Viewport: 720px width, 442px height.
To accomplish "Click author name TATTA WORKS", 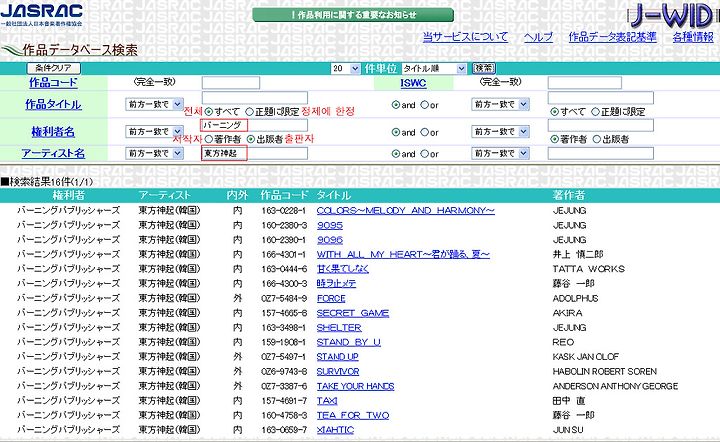I will pos(589,269).
